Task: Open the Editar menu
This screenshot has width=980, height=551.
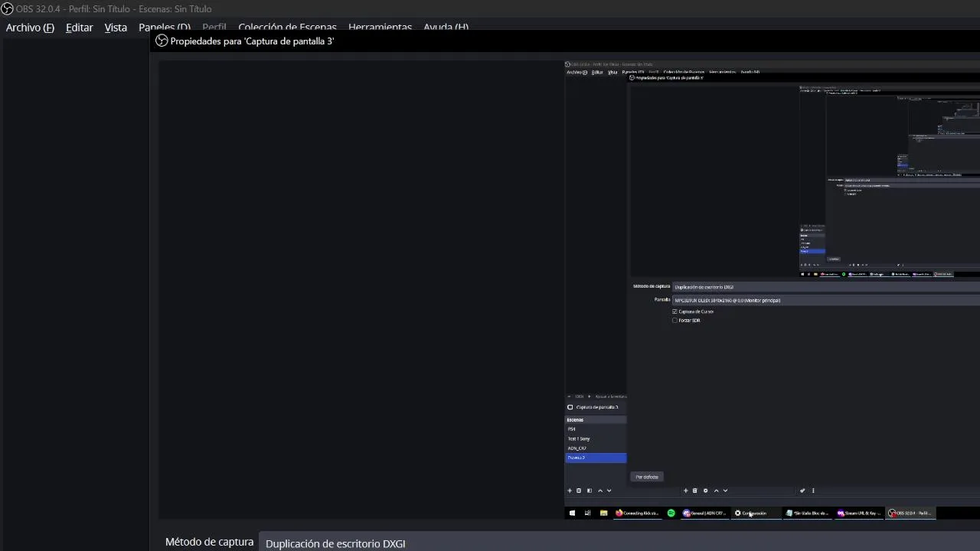Action: 80,28
